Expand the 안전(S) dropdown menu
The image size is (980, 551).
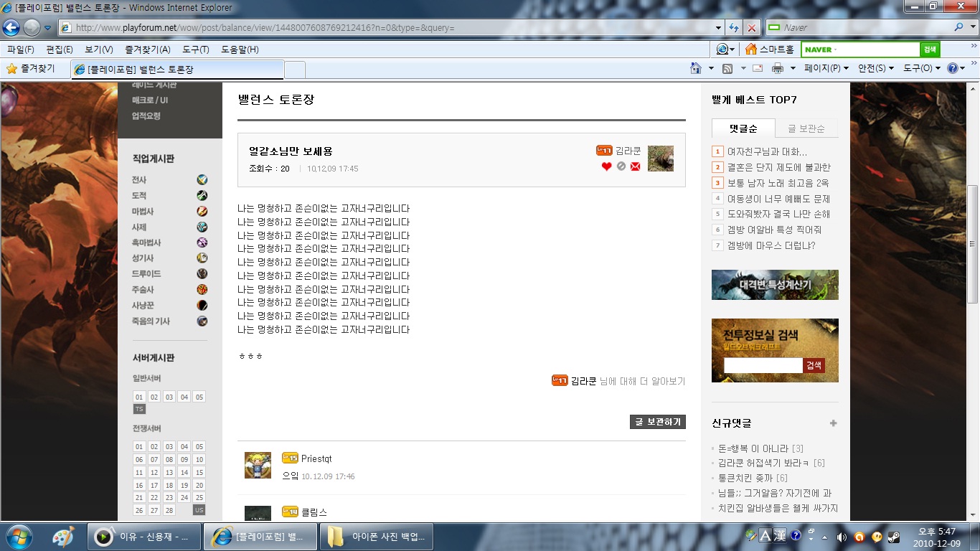pos(875,68)
